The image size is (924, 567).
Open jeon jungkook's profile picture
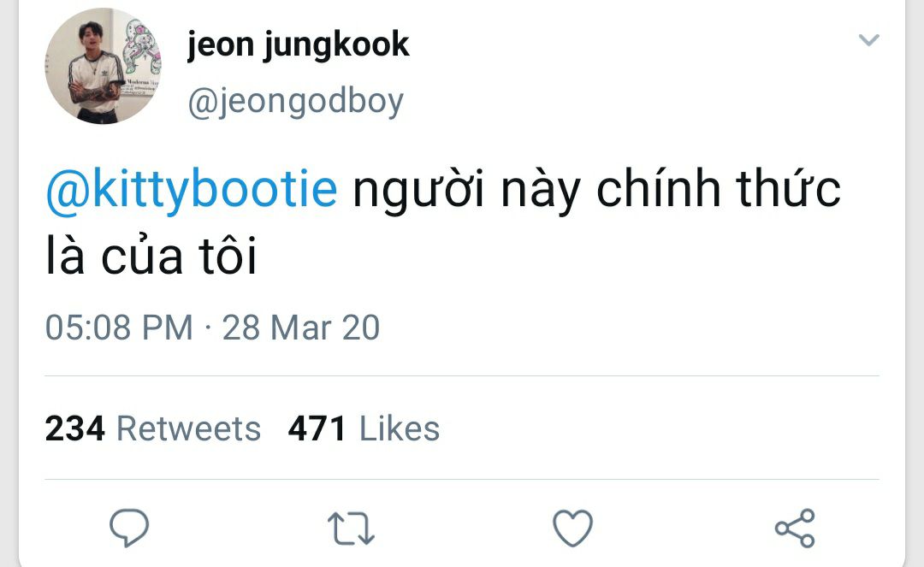pyautogui.click(x=103, y=65)
